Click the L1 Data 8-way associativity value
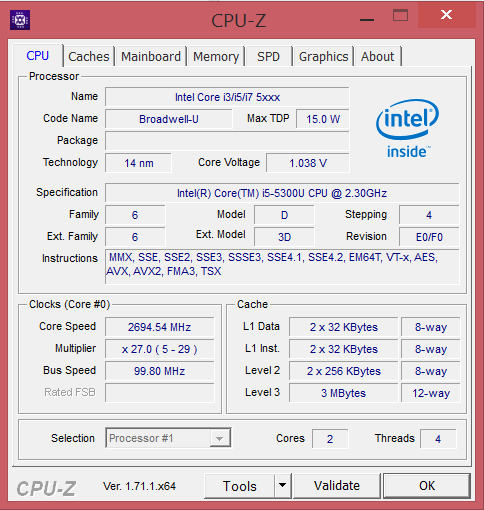484x510 pixels. tap(431, 327)
